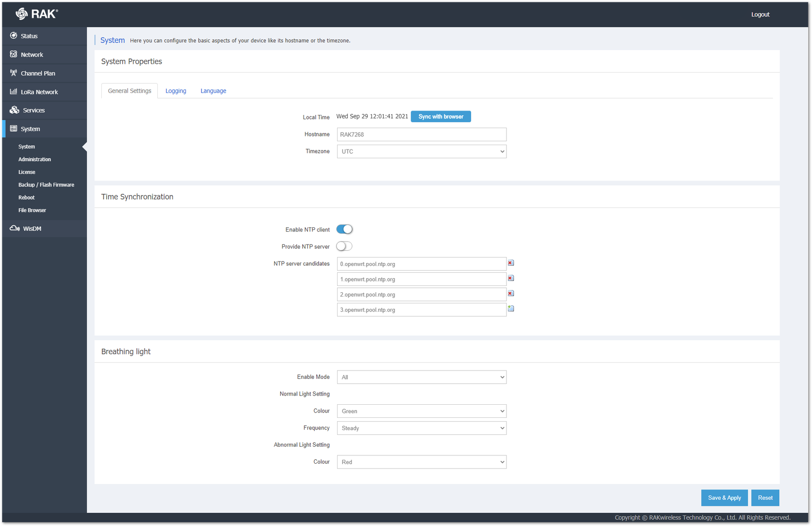
Task: Go to the License page
Action: pyautogui.click(x=27, y=172)
